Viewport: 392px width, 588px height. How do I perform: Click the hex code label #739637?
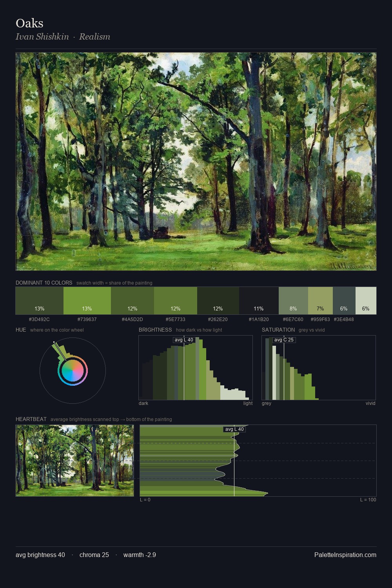[x=87, y=319]
